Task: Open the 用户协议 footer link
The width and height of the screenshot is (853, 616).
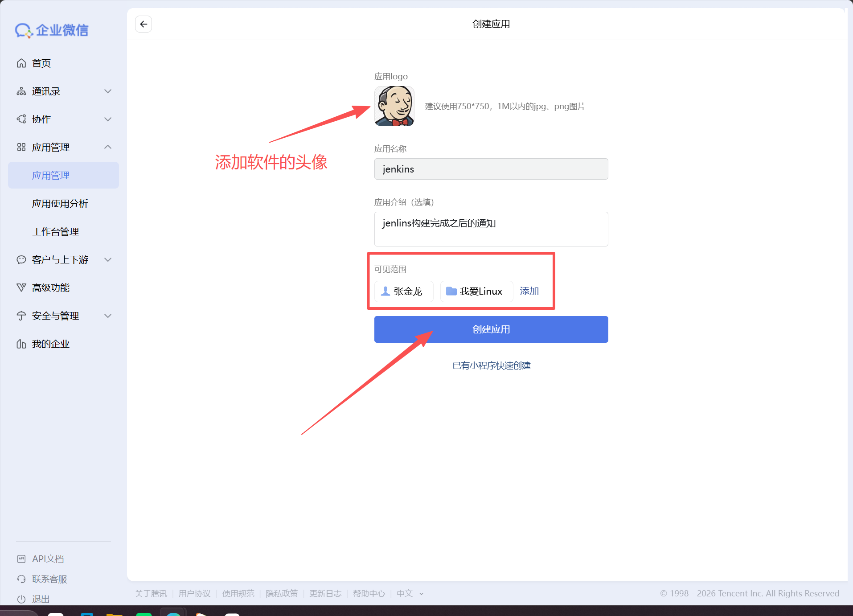Action: coord(195,594)
